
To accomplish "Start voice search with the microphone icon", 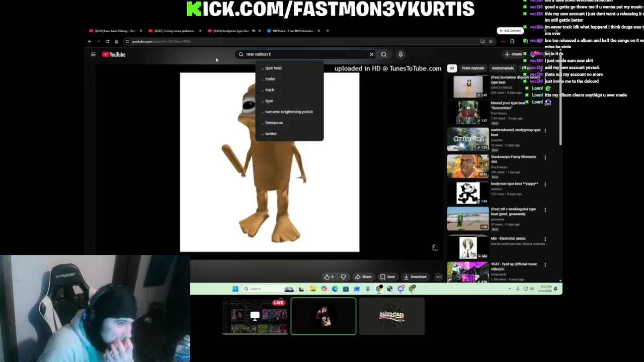I will 400,54.
